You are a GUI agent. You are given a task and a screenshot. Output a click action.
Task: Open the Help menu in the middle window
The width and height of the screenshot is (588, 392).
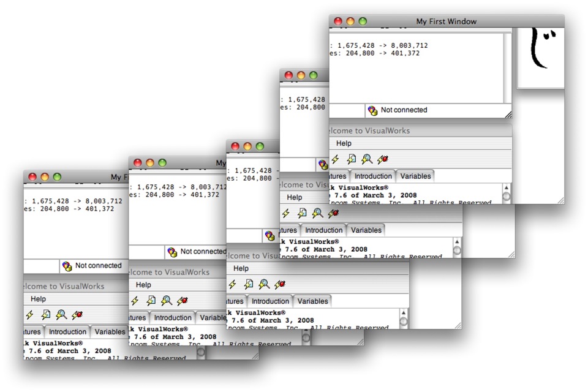(x=241, y=268)
